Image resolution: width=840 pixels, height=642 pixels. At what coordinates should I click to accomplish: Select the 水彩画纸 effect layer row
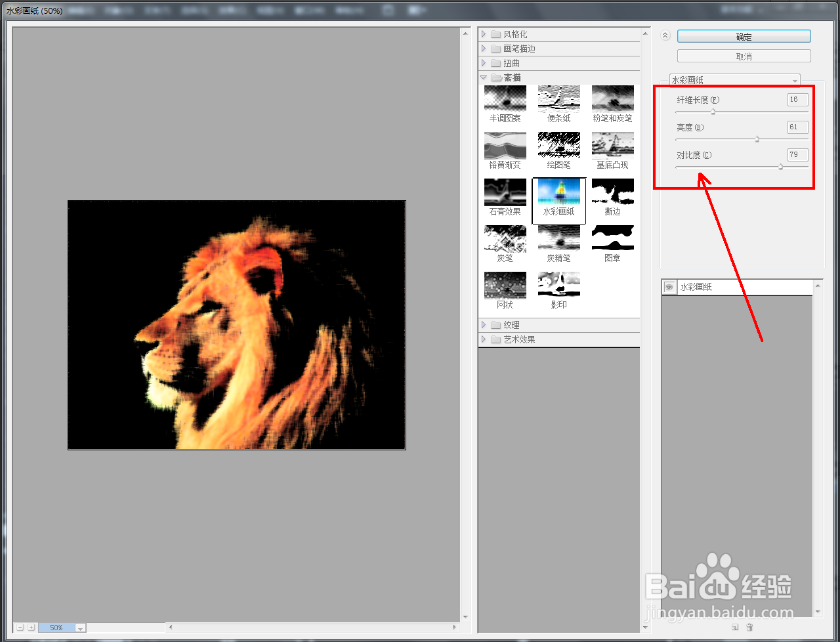[737, 288]
